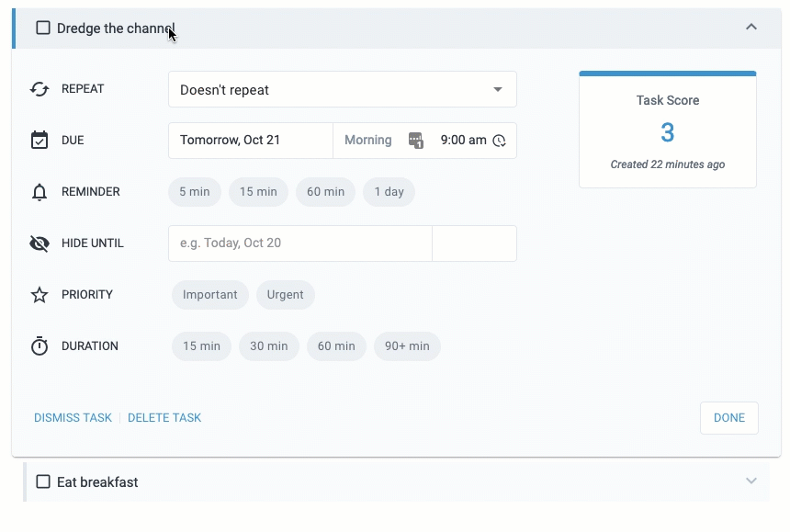
Task: Click the clock icon beside 9:00 am
Action: tap(499, 141)
